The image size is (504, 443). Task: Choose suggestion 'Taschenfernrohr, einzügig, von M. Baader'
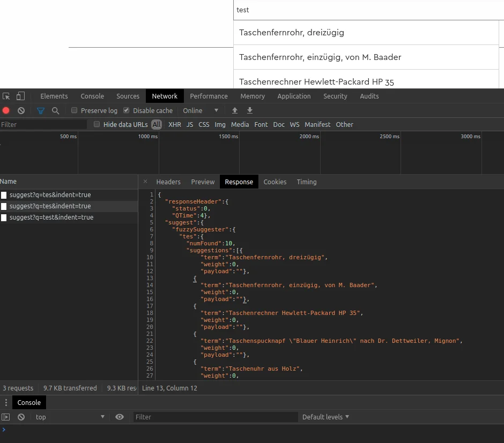pyautogui.click(x=366, y=57)
